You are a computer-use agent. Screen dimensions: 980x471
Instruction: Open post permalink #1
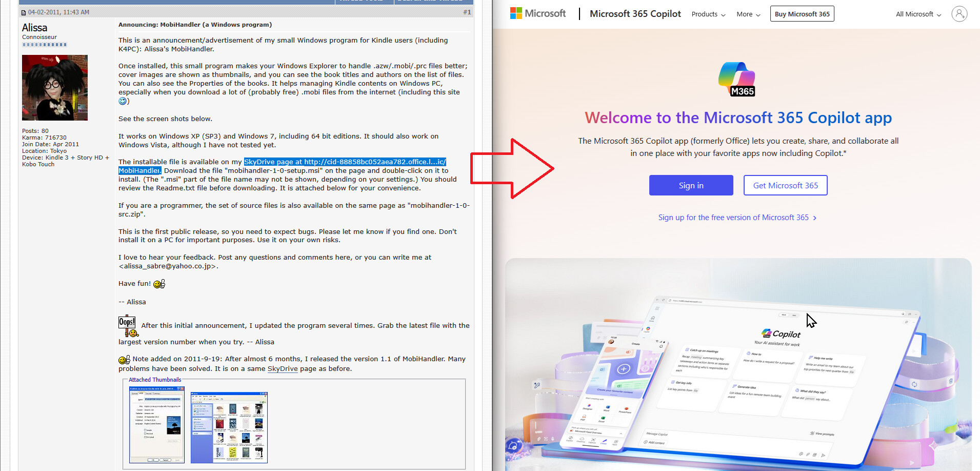(467, 12)
